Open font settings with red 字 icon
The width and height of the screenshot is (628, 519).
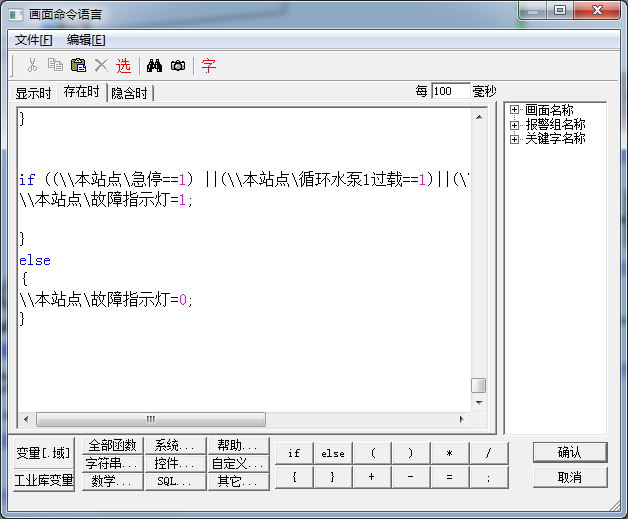(209, 66)
